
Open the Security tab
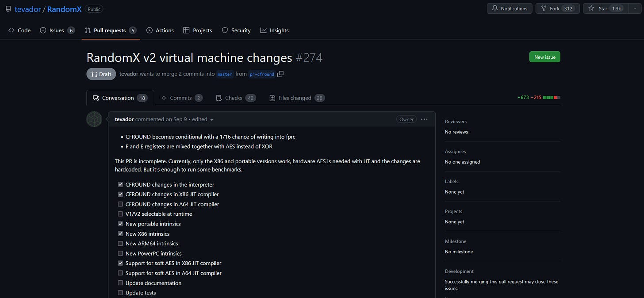(236, 31)
